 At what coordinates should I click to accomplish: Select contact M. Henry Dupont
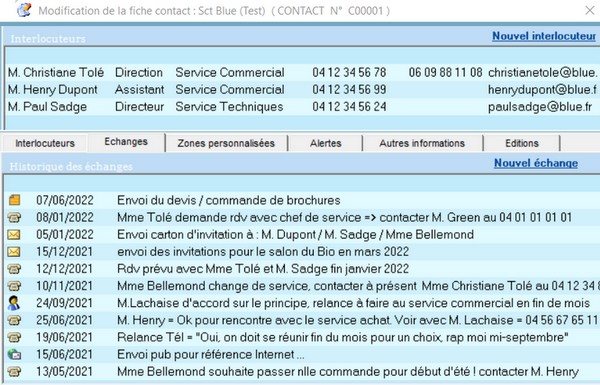tap(53, 90)
